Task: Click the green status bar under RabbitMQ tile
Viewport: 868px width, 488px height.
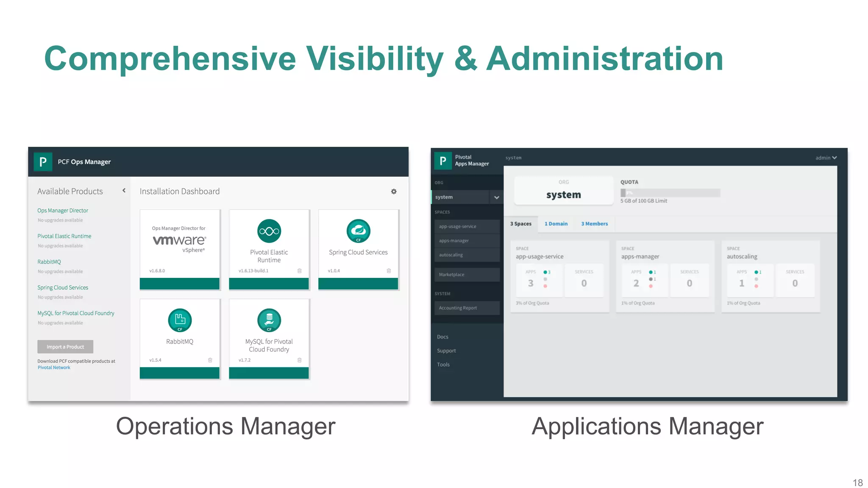Action: (180, 373)
